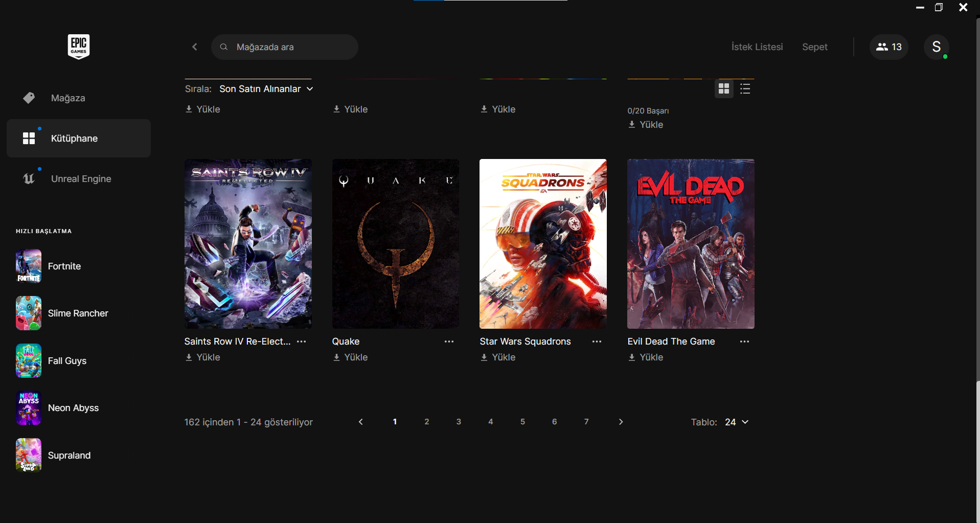
Task: Launch Fall Guys from its icon
Action: (29, 361)
